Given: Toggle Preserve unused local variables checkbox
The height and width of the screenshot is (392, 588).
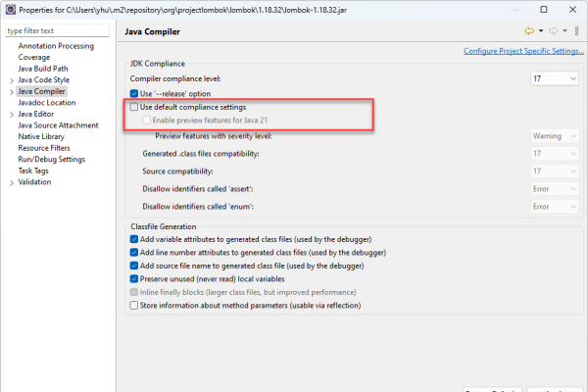Looking at the screenshot, I should click(x=135, y=278).
